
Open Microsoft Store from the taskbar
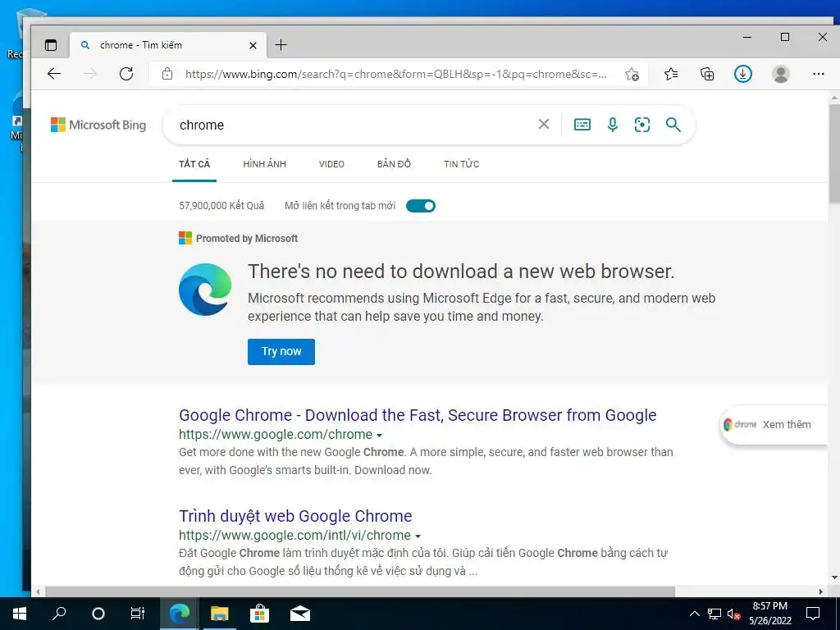(x=259, y=614)
